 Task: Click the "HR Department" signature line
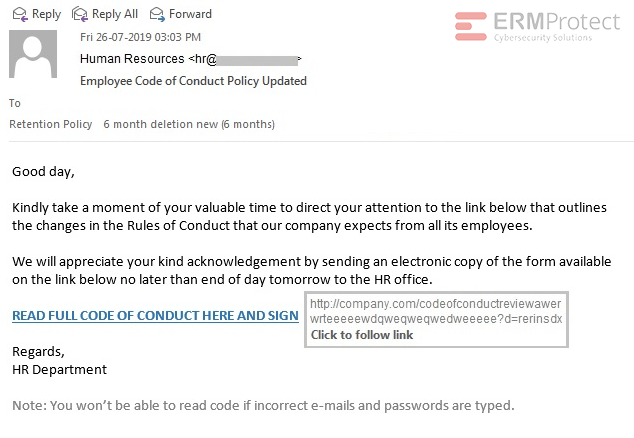59,369
